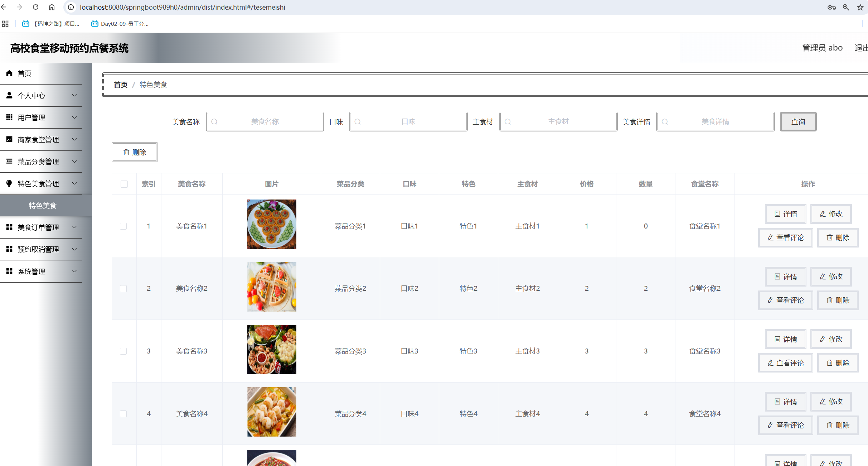Click search icon in 口味 field
Image resolution: width=868 pixels, height=466 pixels.
click(x=358, y=122)
